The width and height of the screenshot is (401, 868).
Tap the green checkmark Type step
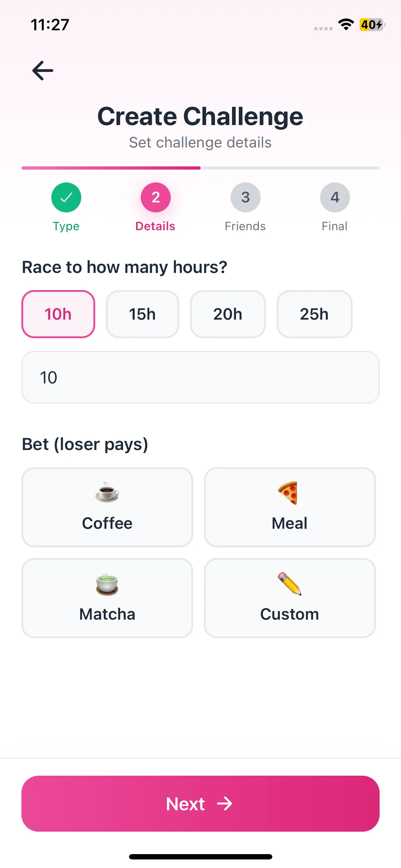[66, 197]
